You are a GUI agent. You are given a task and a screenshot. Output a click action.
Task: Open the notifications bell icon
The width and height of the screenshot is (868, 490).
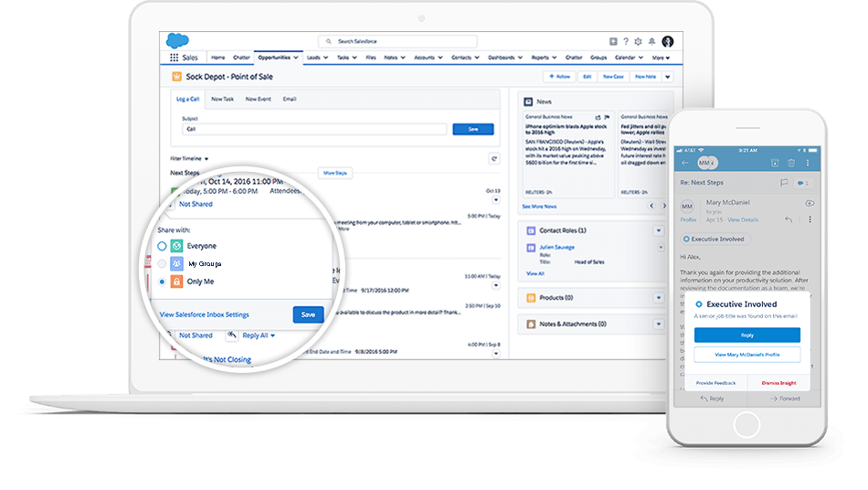(651, 41)
